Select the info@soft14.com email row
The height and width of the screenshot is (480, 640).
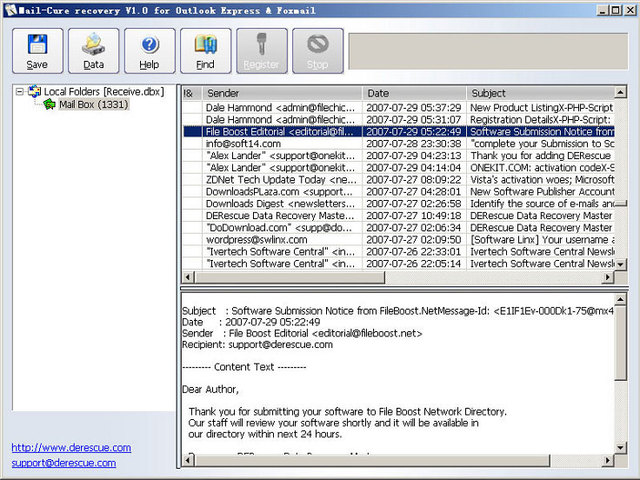pos(398,144)
